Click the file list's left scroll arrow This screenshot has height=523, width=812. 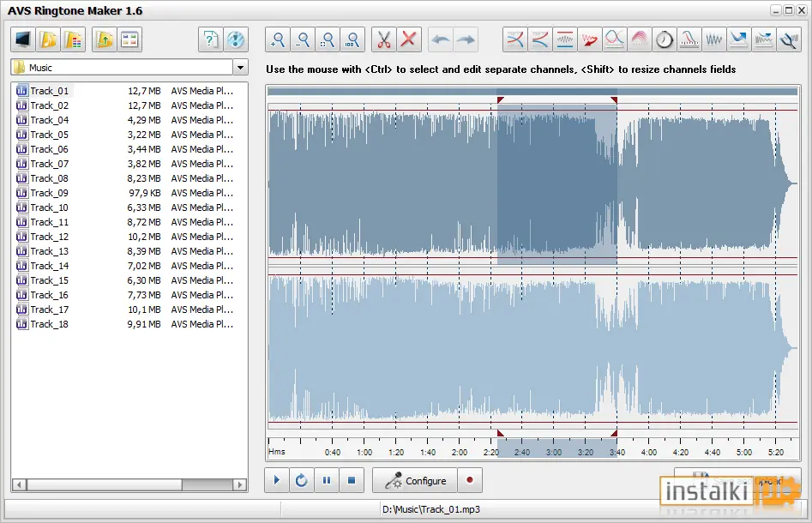coord(20,484)
